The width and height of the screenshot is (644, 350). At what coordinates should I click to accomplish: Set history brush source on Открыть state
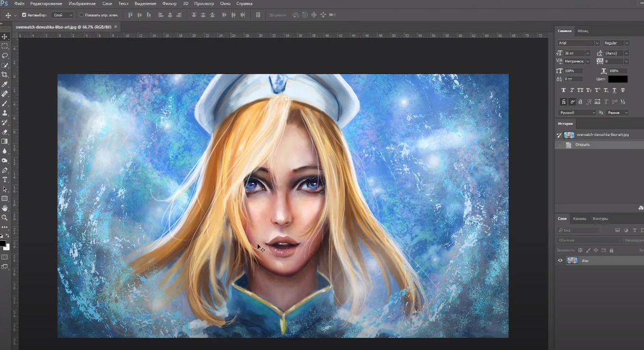(559, 145)
